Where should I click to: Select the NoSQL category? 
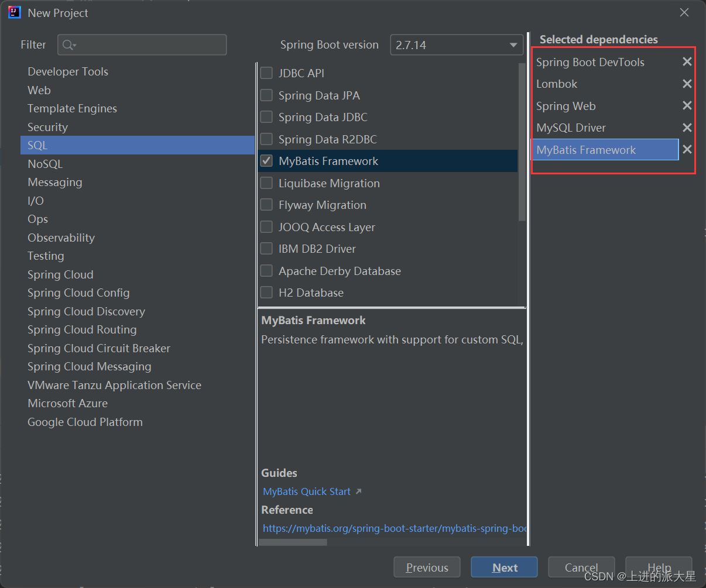point(138,164)
